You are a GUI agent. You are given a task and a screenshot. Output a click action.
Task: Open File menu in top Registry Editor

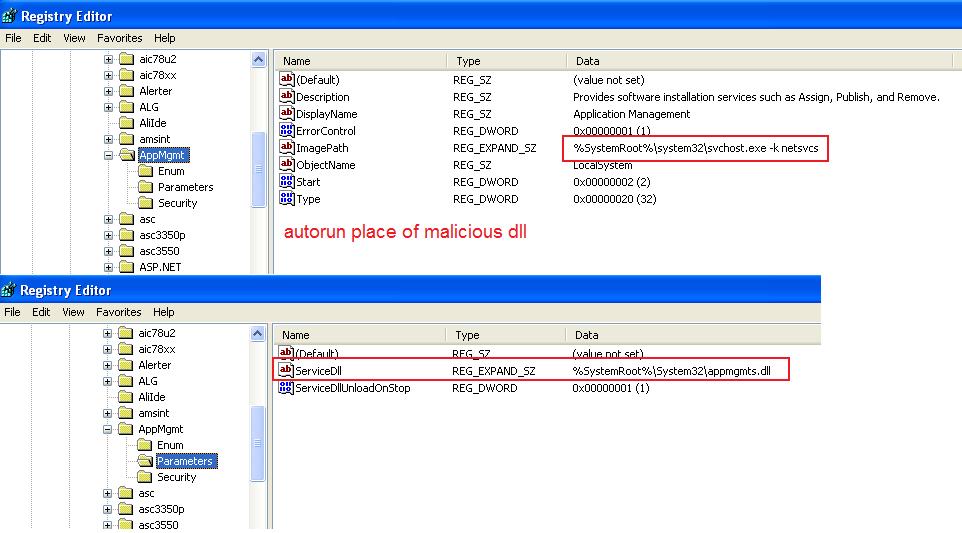point(13,38)
